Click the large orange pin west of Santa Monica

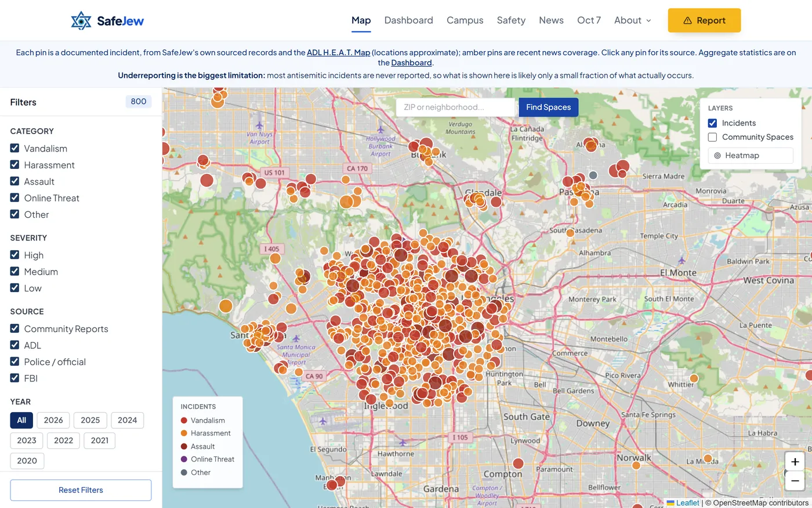226,306
